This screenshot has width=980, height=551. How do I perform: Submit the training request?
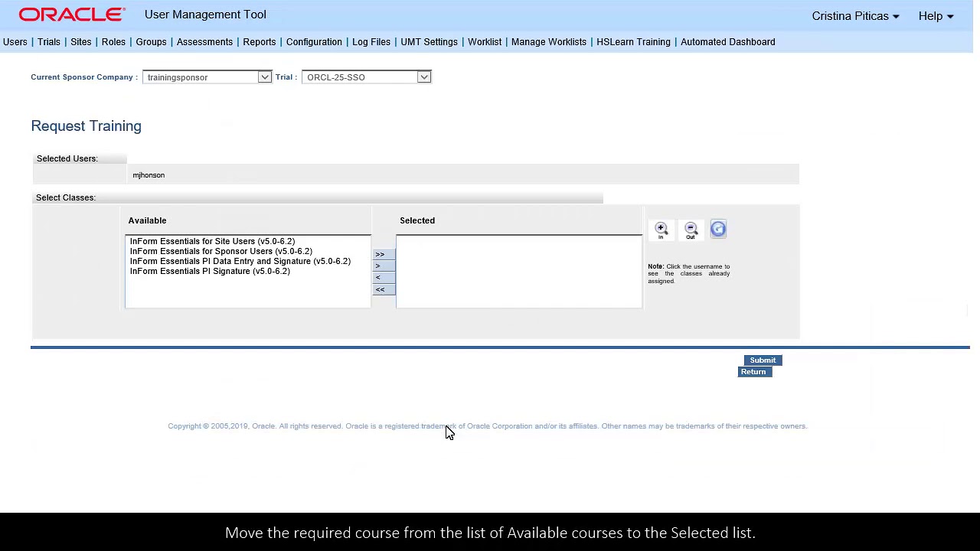(x=763, y=360)
